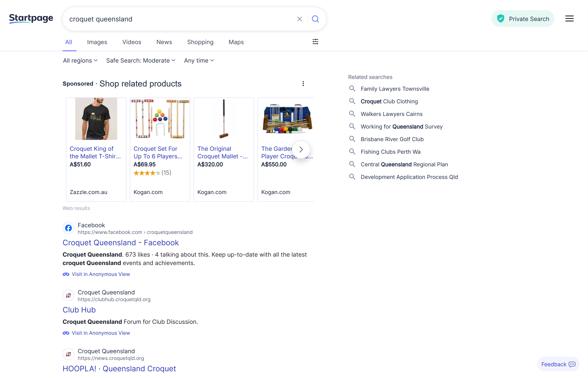Click the Facebook favicon in results
588x378 pixels.
pos(68,228)
